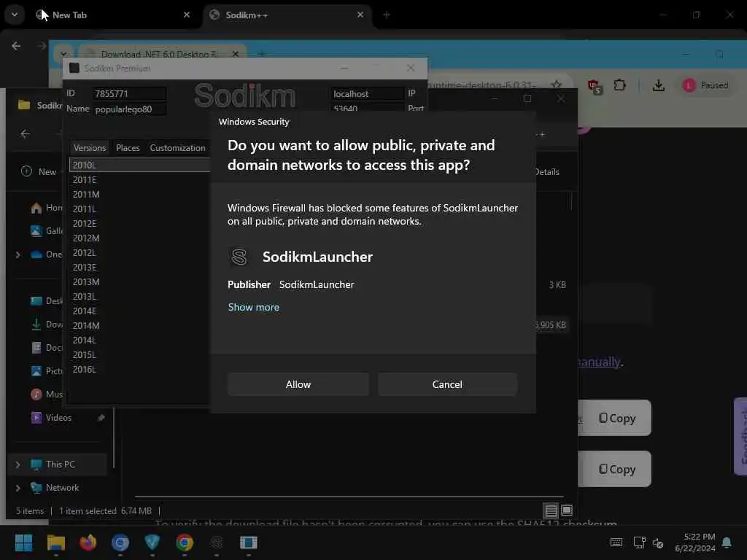Open the extensions puzzle icon
The width and height of the screenshot is (747, 560).
click(x=619, y=85)
